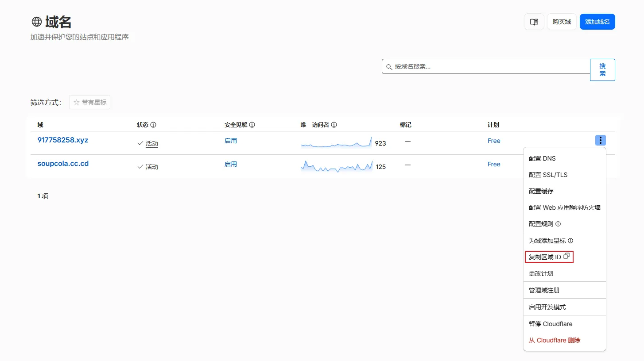Select 配置 DNS from the menu

pyautogui.click(x=565, y=158)
